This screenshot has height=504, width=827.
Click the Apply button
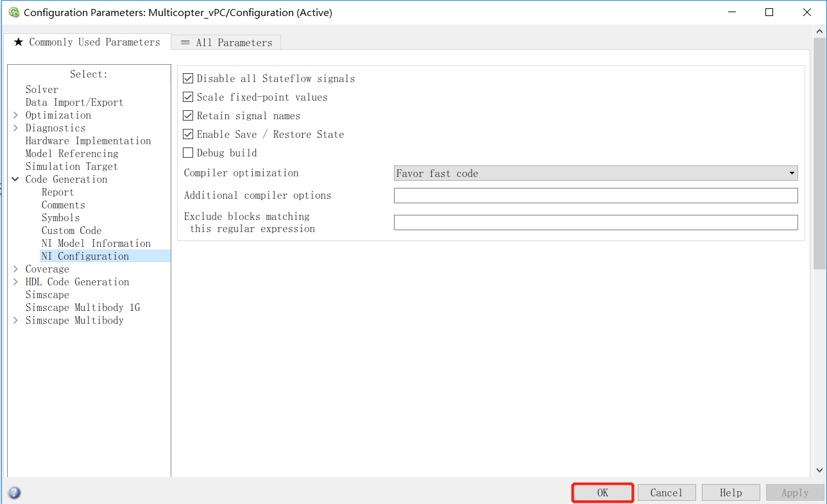click(x=795, y=492)
